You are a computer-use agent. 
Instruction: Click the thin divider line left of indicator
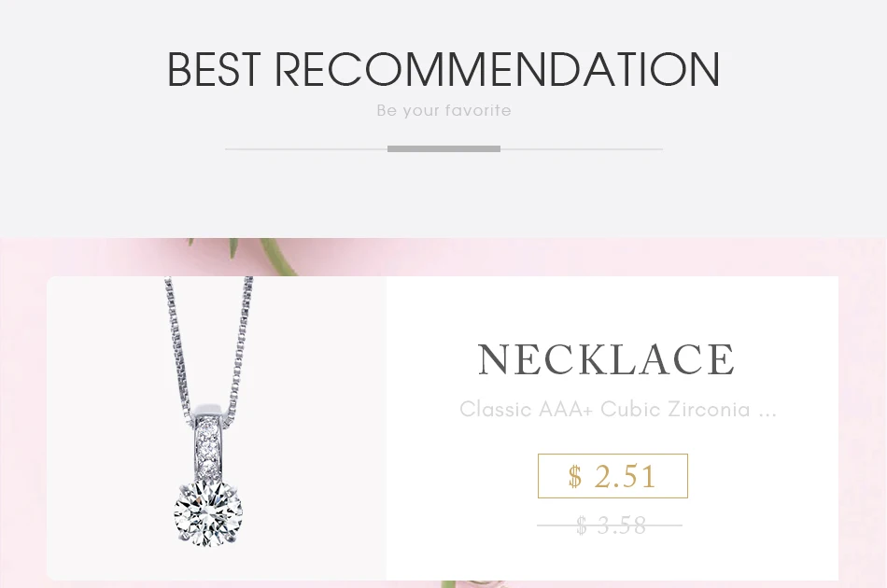point(306,149)
